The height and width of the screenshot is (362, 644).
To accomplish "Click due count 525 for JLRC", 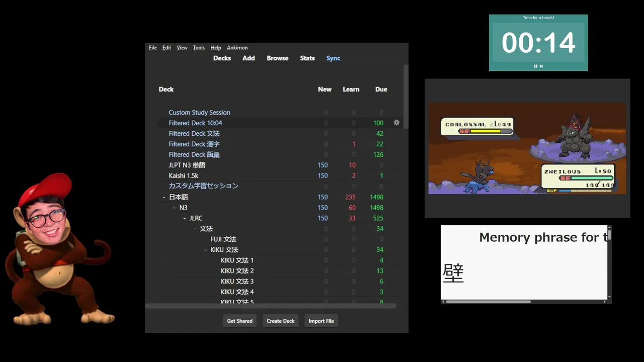I will pyautogui.click(x=378, y=218).
